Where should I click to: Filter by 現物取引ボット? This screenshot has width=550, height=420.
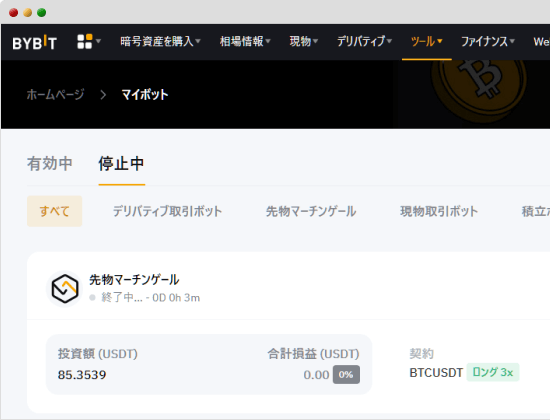439,211
